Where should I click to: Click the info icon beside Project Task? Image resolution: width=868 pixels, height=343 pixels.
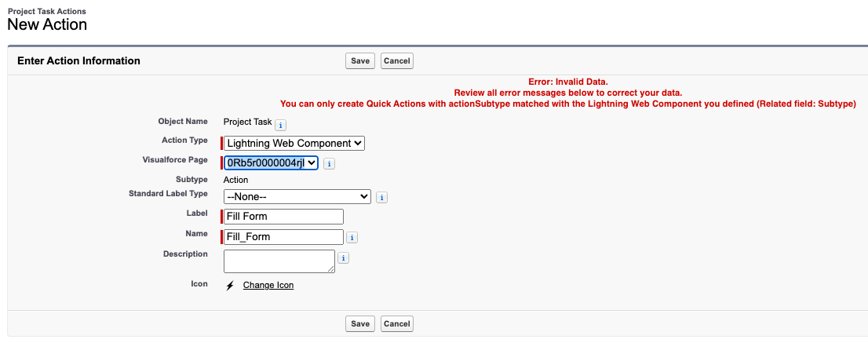280,124
